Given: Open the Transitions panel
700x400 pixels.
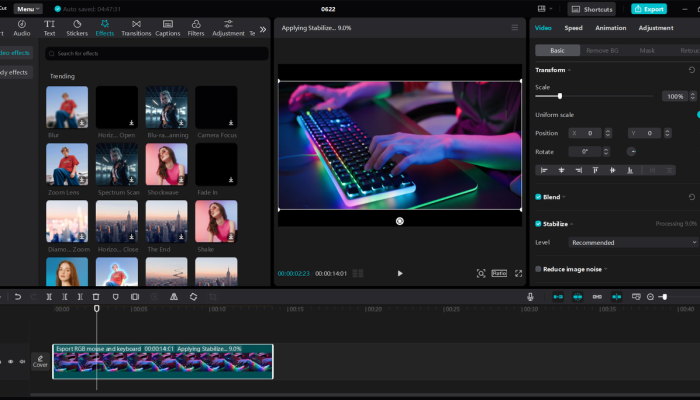Looking at the screenshot, I should tap(136, 27).
